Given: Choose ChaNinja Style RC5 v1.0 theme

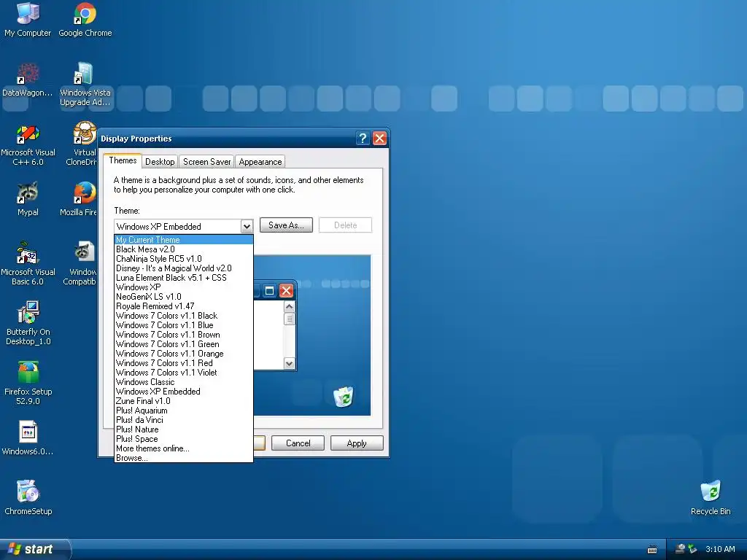Looking at the screenshot, I should coord(183,259).
